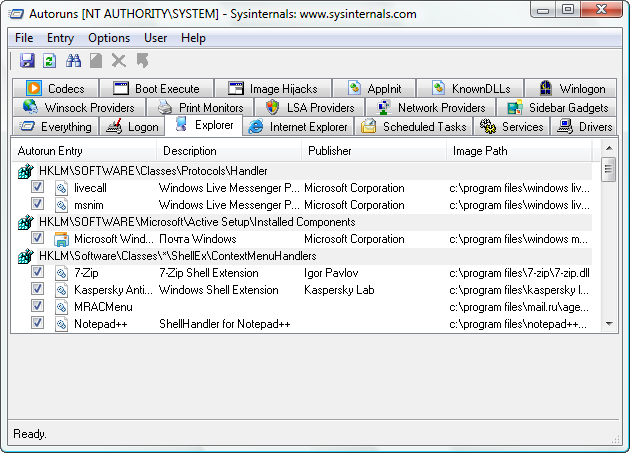Click the Save toolbar icon
Viewport: 630px width, 453px height.
tap(27, 61)
